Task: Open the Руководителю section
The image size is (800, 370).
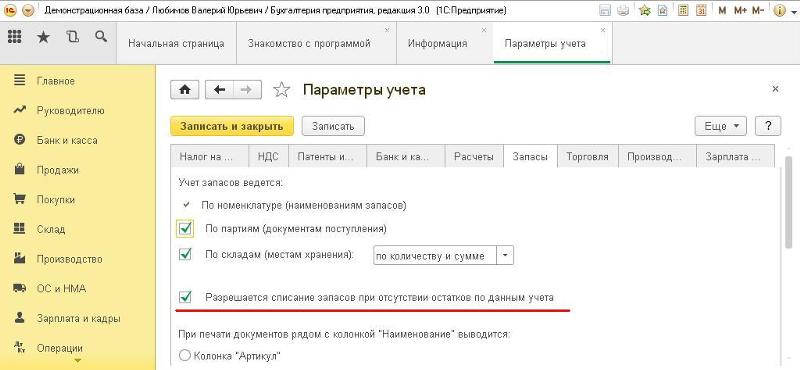Action: tap(70, 111)
